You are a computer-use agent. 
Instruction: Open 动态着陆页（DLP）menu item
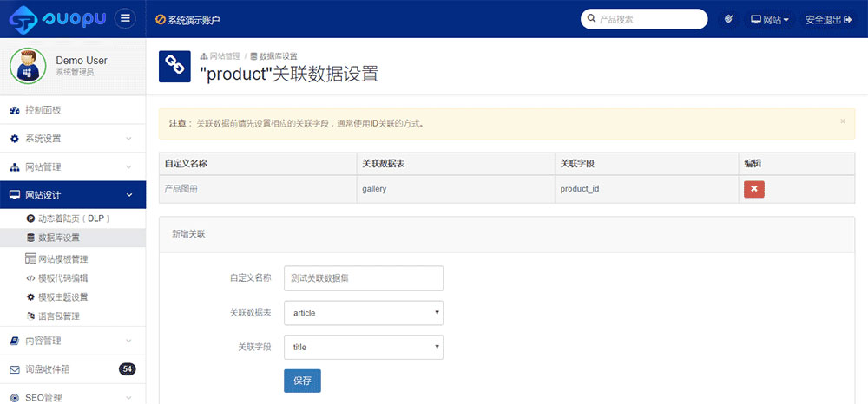(73, 218)
